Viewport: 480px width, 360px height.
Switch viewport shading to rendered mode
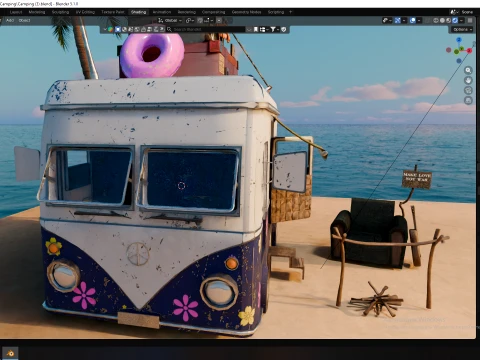pyautogui.click(x=455, y=20)
